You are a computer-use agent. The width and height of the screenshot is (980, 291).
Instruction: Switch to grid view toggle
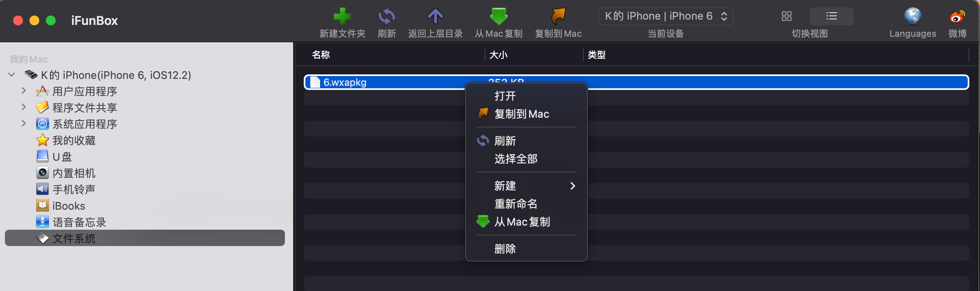point(786,16)
